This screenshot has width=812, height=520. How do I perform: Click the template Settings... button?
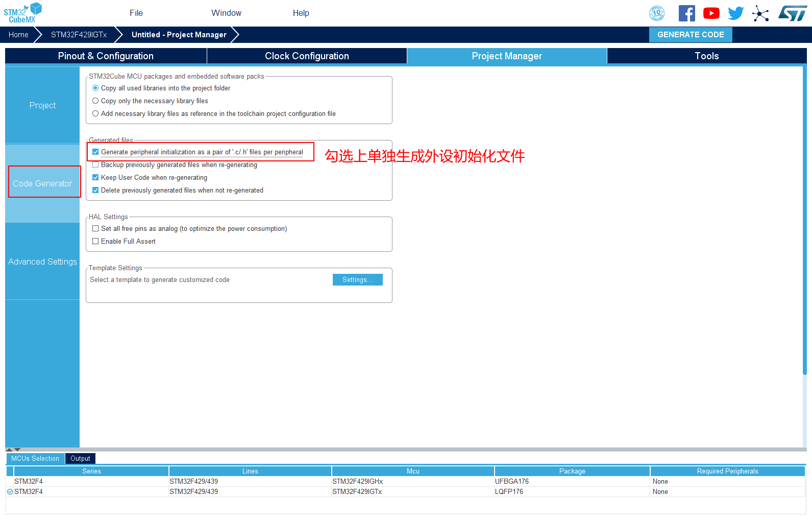[357, 279]
